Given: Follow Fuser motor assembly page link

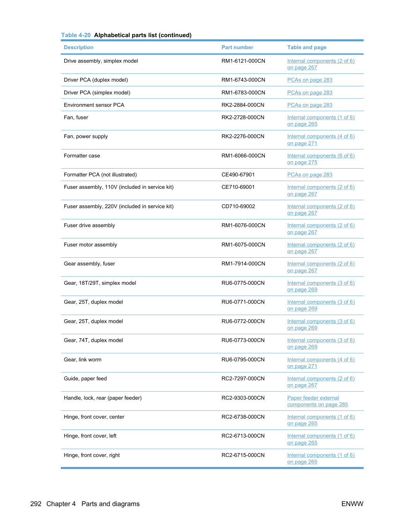Looking at the screenshot, I should point(321,248).
